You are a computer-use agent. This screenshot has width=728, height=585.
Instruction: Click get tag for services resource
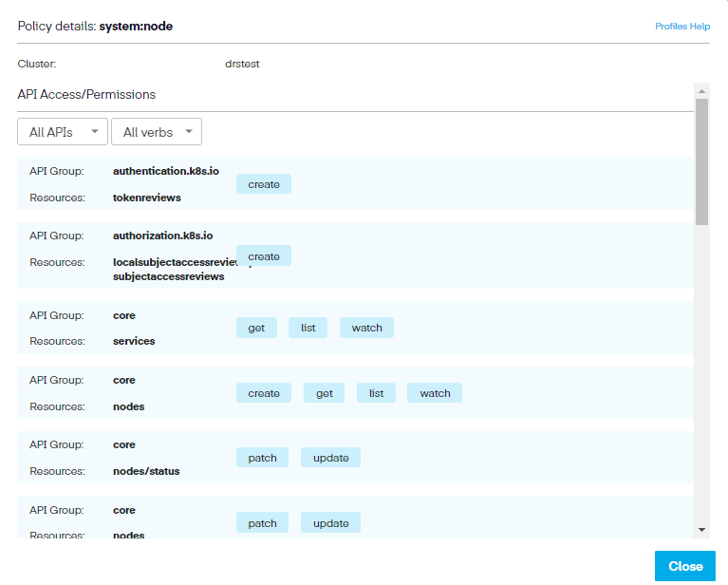[256, 328]
